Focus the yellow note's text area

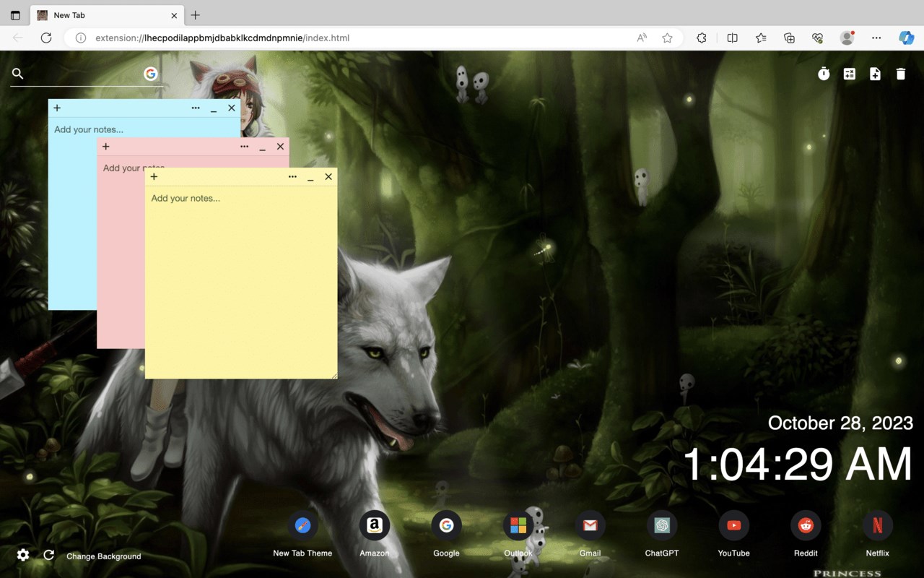tap(241, 282)
